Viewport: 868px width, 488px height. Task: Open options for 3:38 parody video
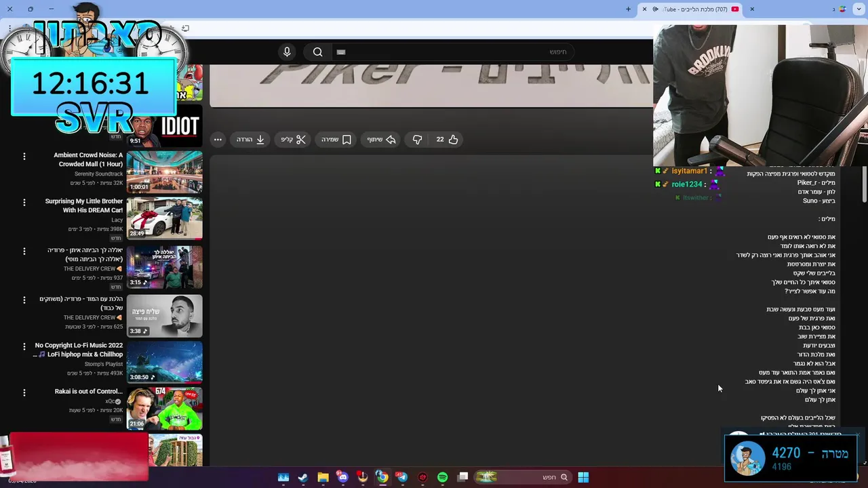coord(24,300)
